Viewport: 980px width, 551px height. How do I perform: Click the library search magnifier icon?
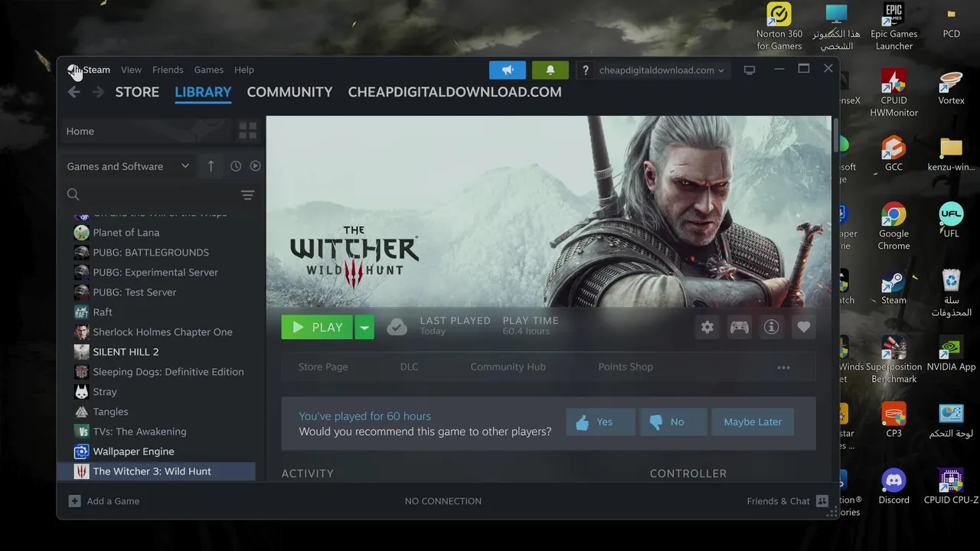(x=73, y=194)
